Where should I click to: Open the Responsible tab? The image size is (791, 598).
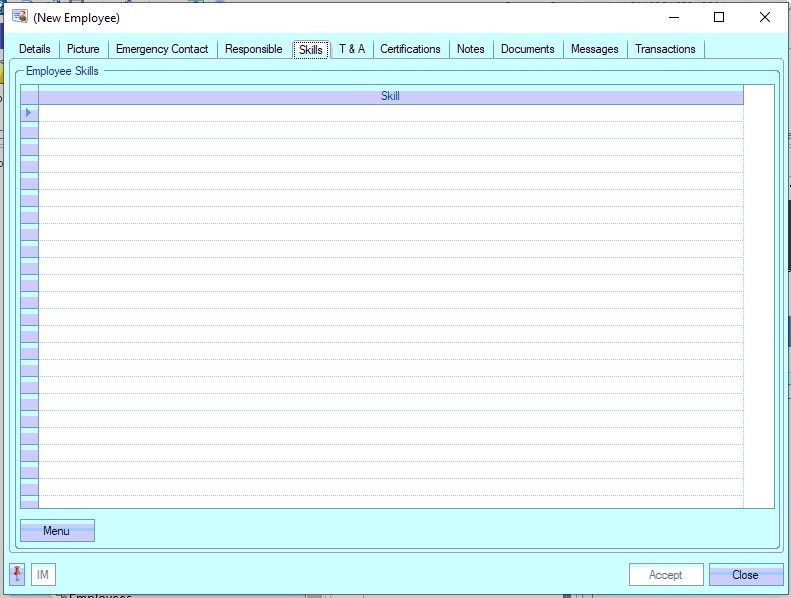[253, 49]
